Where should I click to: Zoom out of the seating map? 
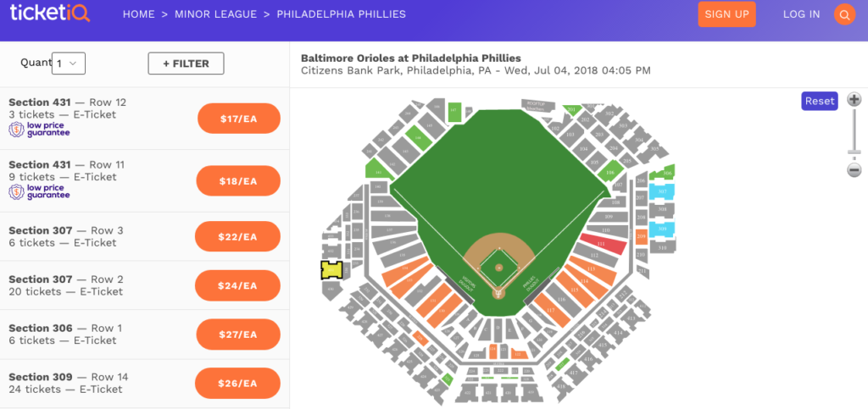[x=854, y=170]
